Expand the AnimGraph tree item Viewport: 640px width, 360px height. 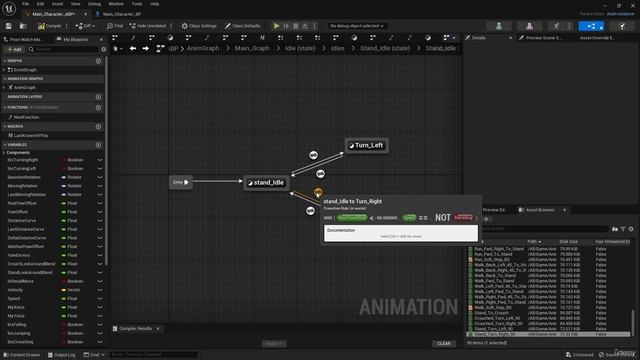[x=4, y=87]
